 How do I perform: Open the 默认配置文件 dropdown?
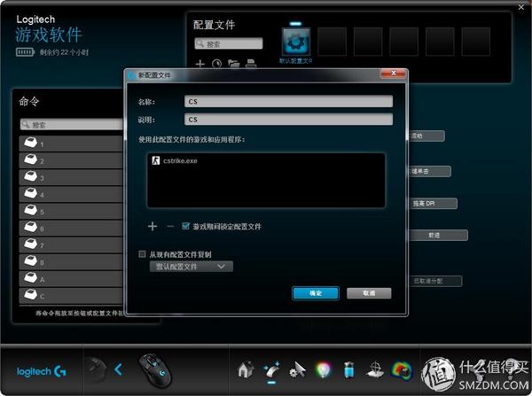point(192,267)
